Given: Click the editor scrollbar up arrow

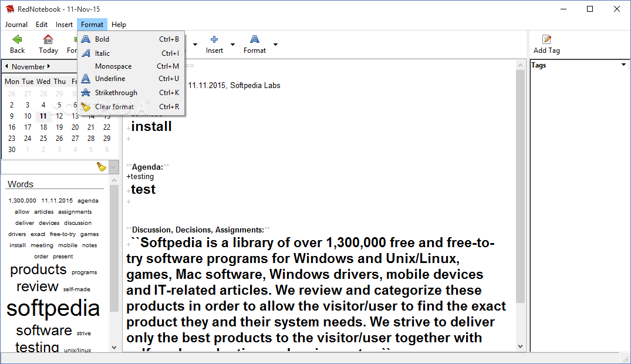Looking at the screenshot, I should [x=520, y=65].
